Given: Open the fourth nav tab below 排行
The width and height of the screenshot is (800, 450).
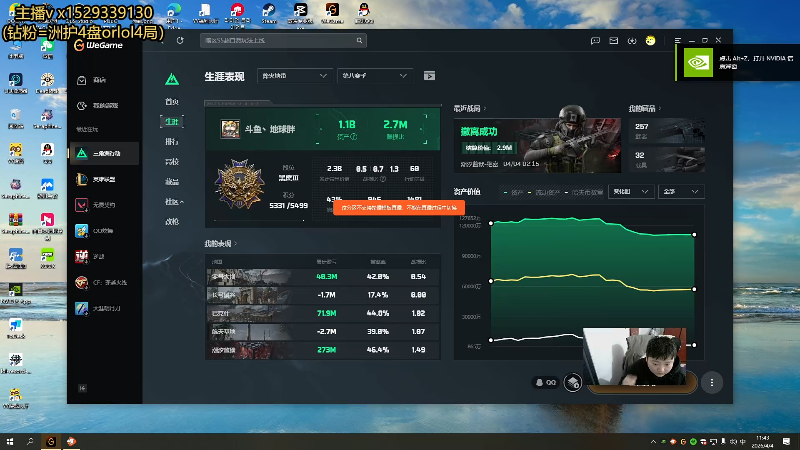Looking at the screenshot, I should click(x=172, y=162).
